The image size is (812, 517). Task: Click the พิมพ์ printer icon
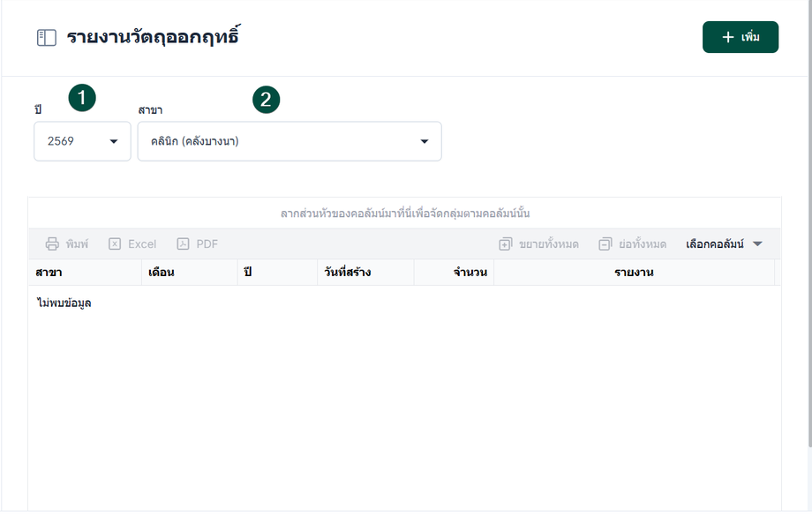tap(53, 244)
